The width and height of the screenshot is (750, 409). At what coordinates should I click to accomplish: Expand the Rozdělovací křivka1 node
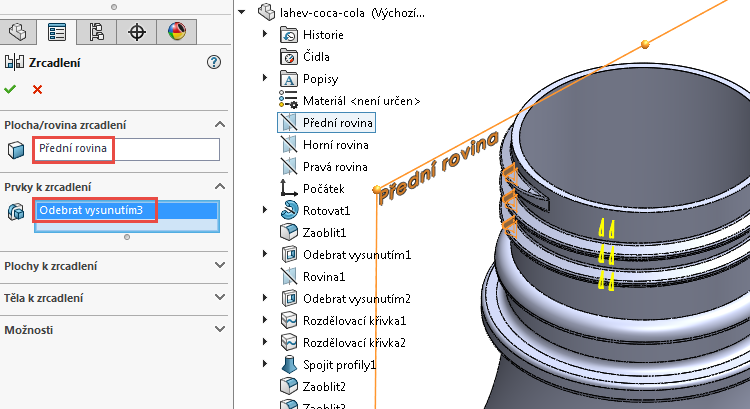click(x=265, y=320)
